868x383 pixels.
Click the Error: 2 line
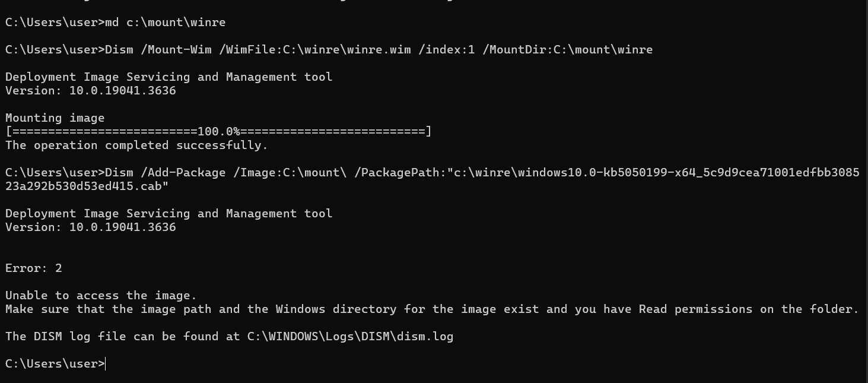pyautogui.click(x=34, y=268)
